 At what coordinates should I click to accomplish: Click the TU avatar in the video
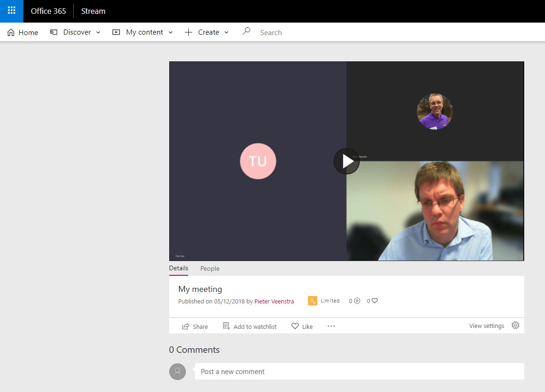point(258,161)
